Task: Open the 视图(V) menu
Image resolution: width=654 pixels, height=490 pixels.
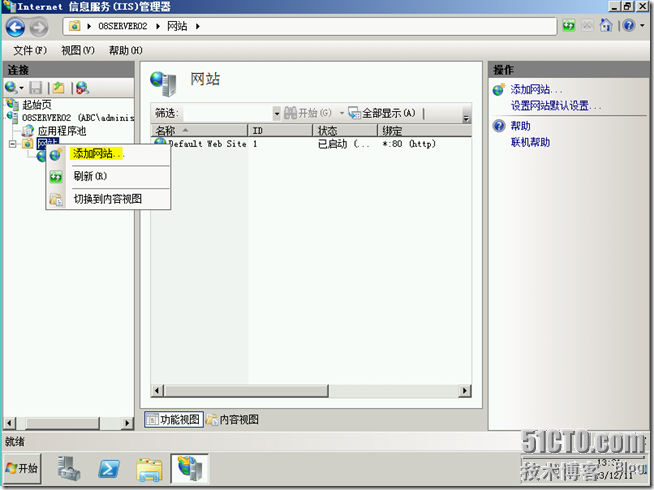Action: click(x=78, y=50)
